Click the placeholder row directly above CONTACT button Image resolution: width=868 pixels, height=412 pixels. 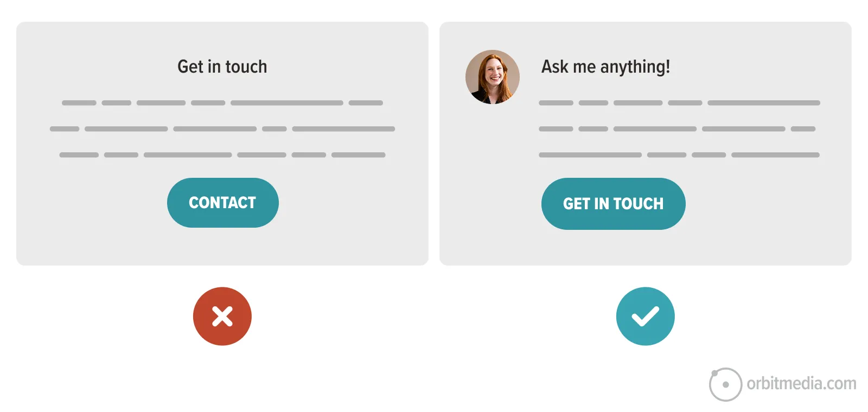coord(222,155)
